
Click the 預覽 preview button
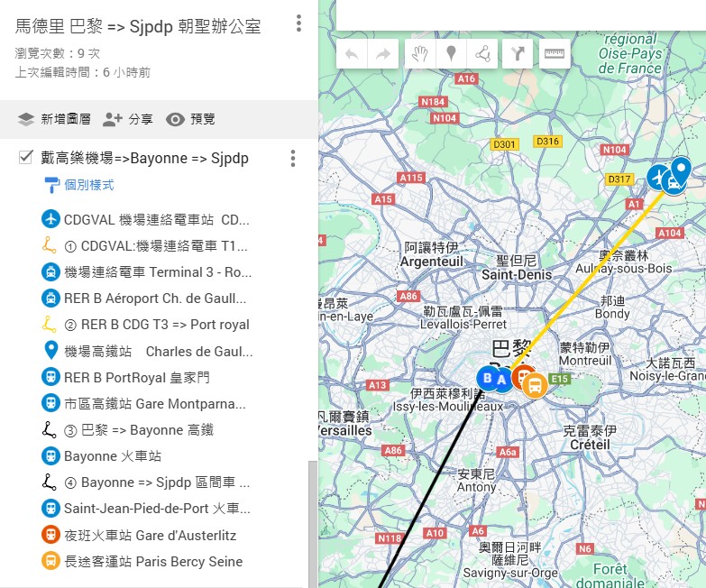click(191, 119)
